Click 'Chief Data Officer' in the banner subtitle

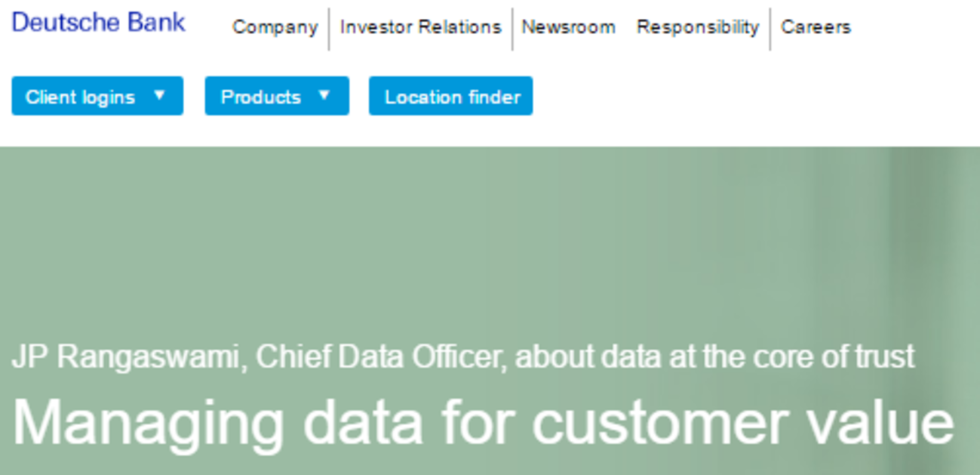tap(379, 356)
